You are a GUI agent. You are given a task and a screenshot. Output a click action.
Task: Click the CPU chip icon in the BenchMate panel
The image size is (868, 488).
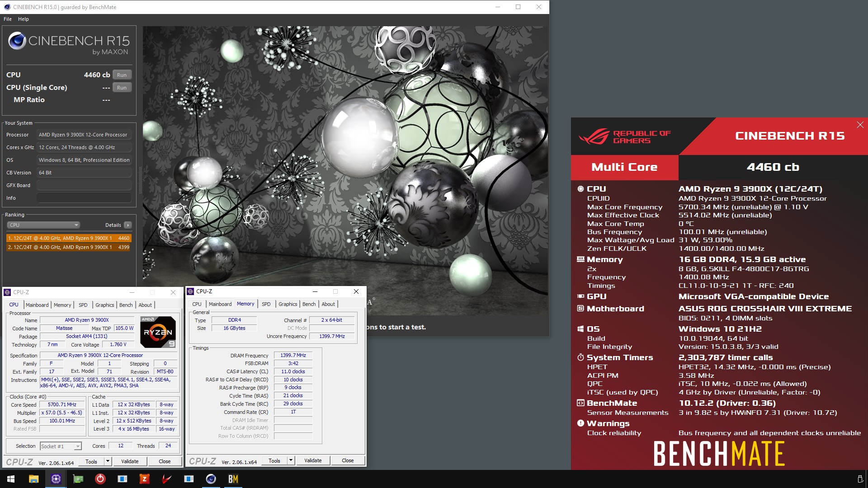coord(580,189)
